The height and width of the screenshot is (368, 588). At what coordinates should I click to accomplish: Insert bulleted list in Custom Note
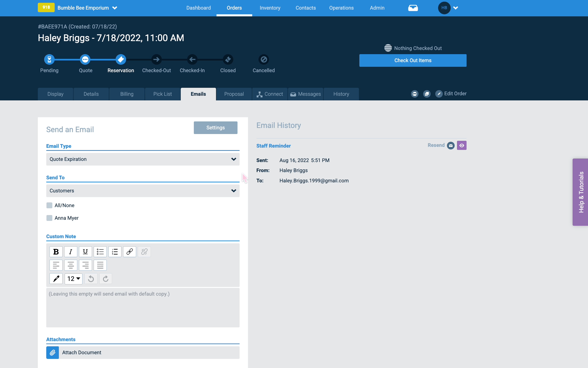pyautogui.click(x=100, y=252)
